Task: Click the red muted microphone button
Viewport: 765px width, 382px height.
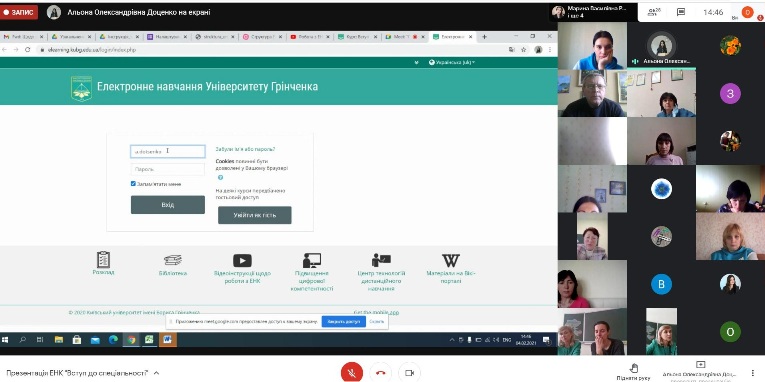Action: 351,373
